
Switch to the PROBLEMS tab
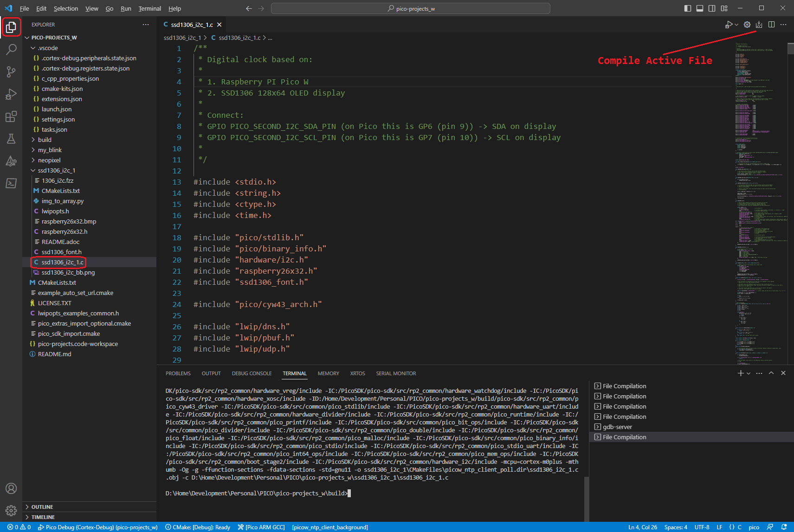178,373
